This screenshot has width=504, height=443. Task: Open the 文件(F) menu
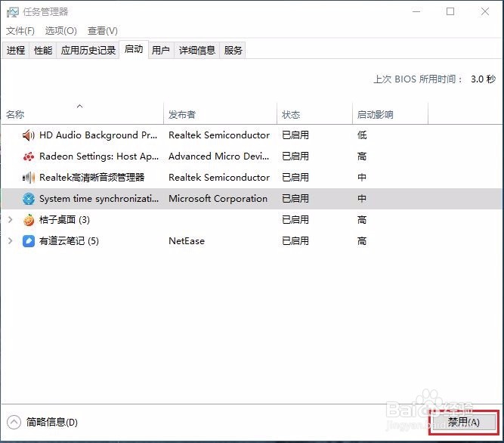pos(20,31)
